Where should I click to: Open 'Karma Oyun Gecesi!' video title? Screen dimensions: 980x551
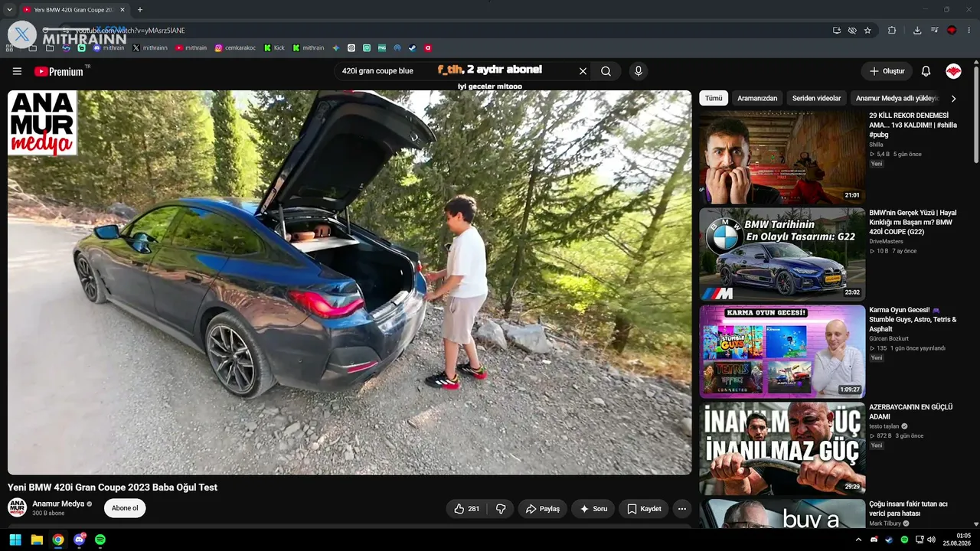click(x=913, y=319)
